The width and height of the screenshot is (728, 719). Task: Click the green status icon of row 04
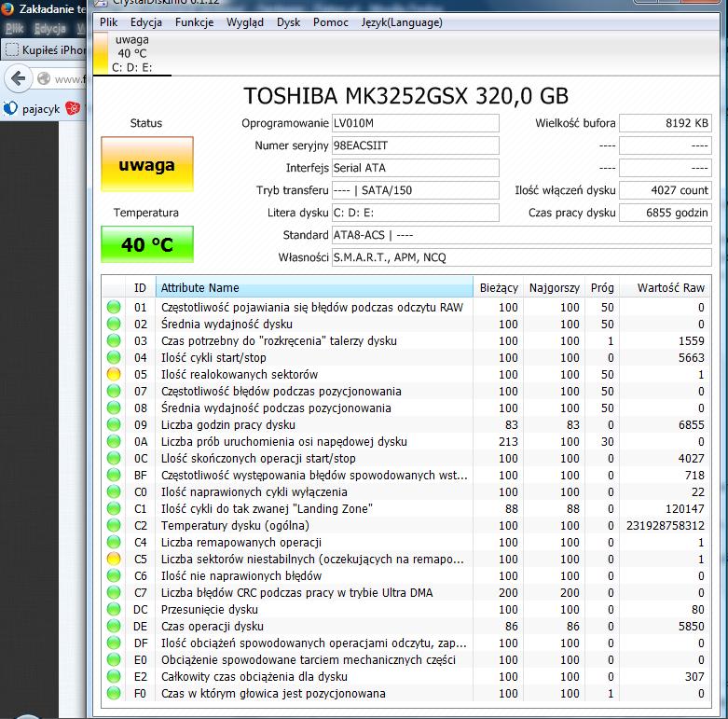pos(114,357)
